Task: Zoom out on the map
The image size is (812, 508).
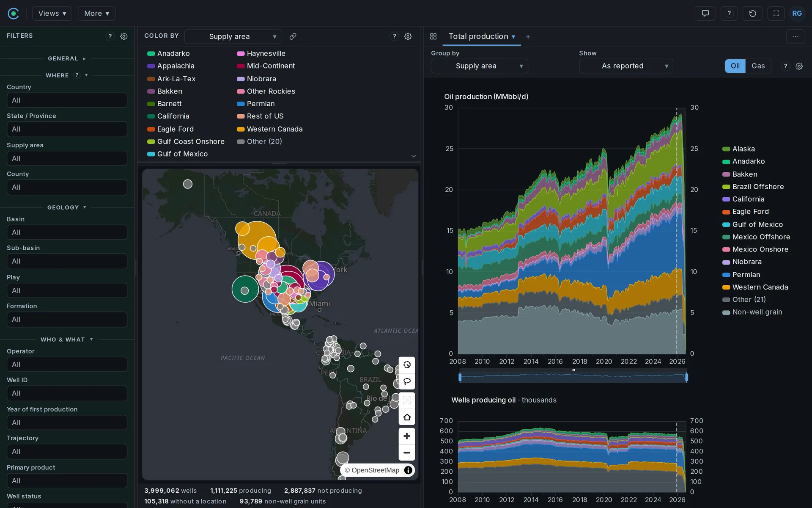Action: point(407,453)
